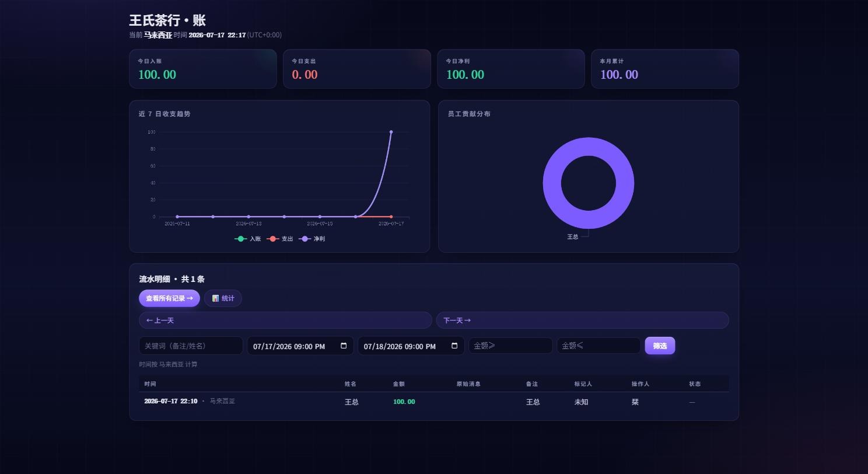This screenshot has width=868, height=474.
Task: Open 查看所有记录 button
Action: click(169, 298)
